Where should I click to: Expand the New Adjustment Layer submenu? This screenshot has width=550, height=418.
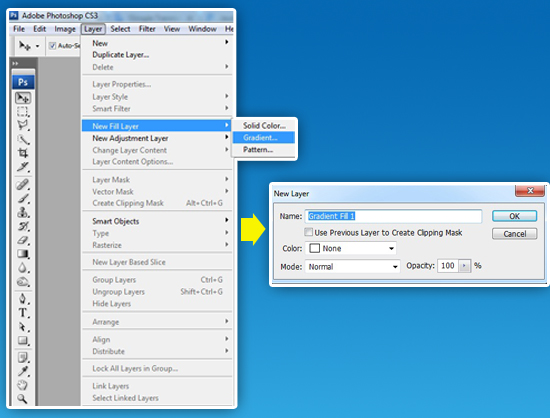pyautogui.click(x=157, y=138)
